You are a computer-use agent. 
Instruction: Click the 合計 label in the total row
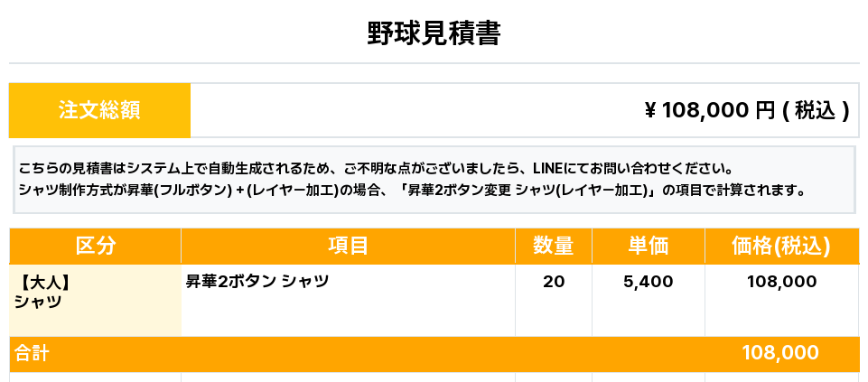(x=32, y=353)
